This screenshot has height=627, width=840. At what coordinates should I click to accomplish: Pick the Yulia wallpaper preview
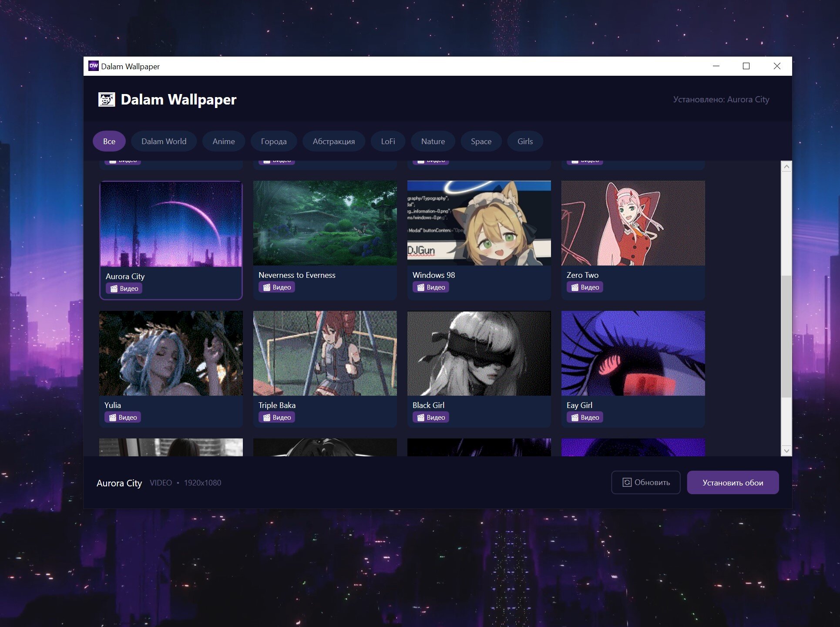[x=171, y=353]
